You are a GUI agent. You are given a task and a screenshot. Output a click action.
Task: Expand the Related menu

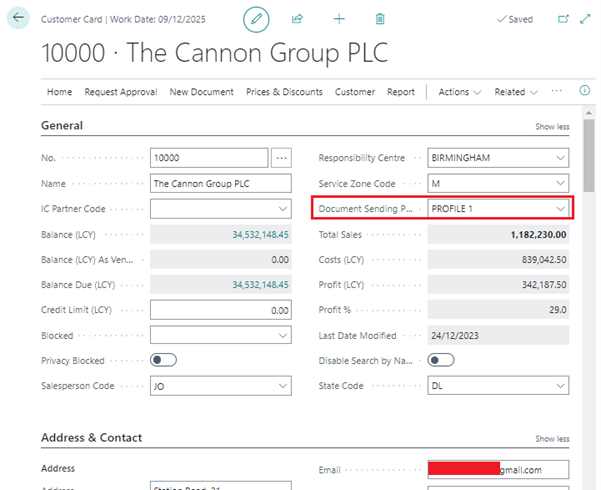coord(516,92)
